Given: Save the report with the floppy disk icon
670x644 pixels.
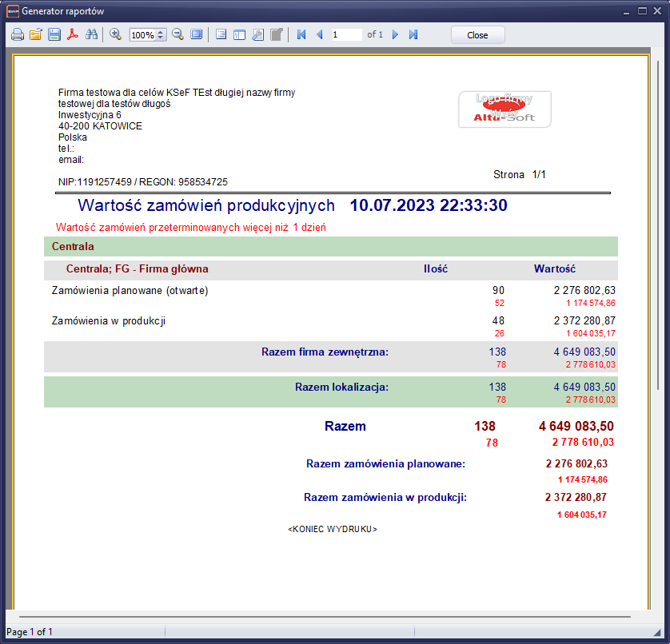Looking at the screenshot, I should coord(54,35).
